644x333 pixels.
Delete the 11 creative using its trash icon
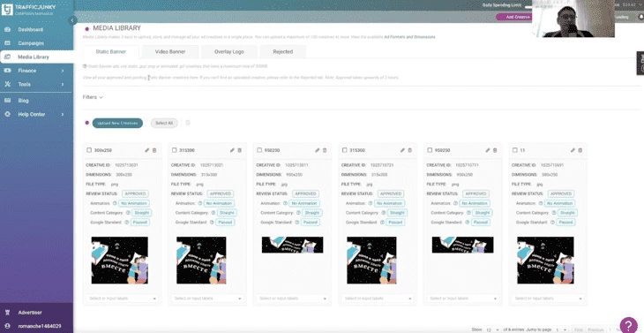click(x=580, y=150)
